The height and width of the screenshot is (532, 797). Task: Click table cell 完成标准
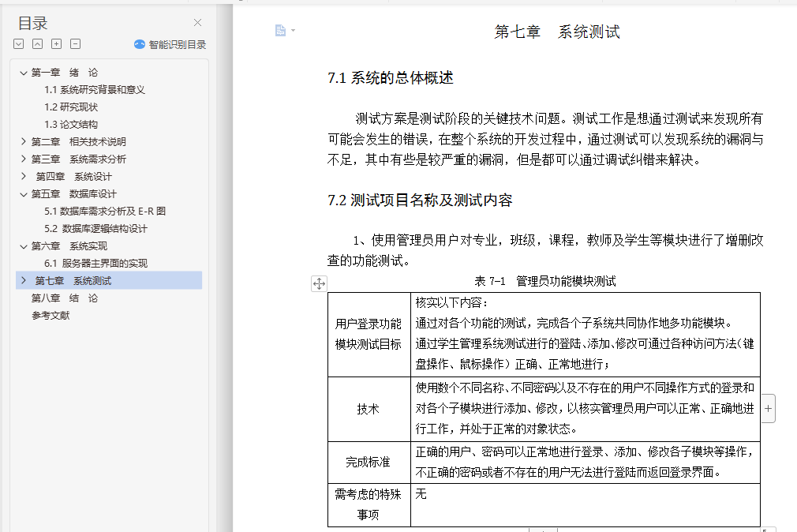point(369,462)
